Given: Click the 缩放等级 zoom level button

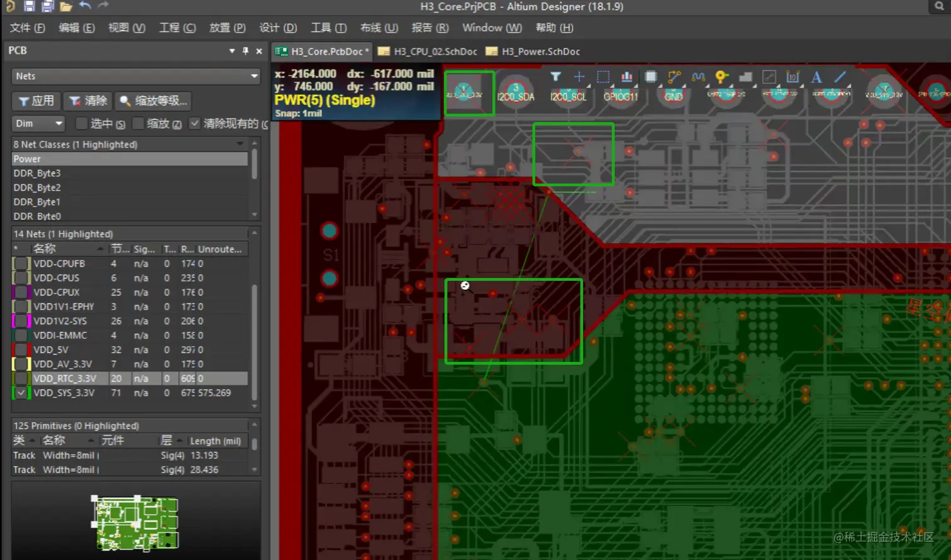Looking at the screenshot, I should click(x=153, y=101).
